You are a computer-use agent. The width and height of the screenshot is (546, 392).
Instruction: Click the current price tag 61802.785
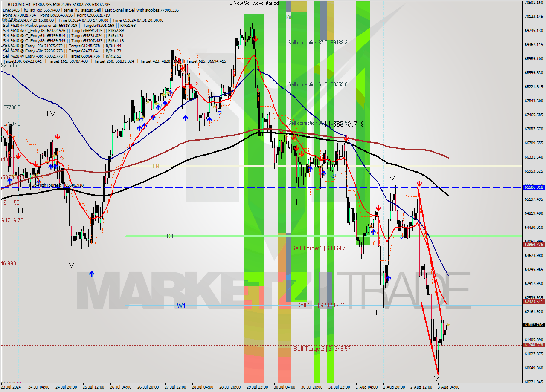pos(534,325)
